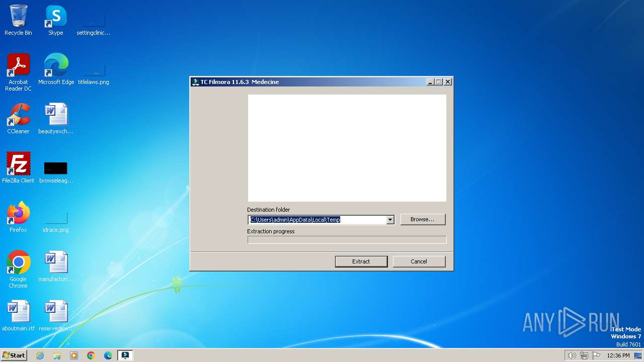The height and width of the screenshot is (362, 644).
Task: Expand the Destination folder dropdown arrow
Action: [x=390, y=220]
